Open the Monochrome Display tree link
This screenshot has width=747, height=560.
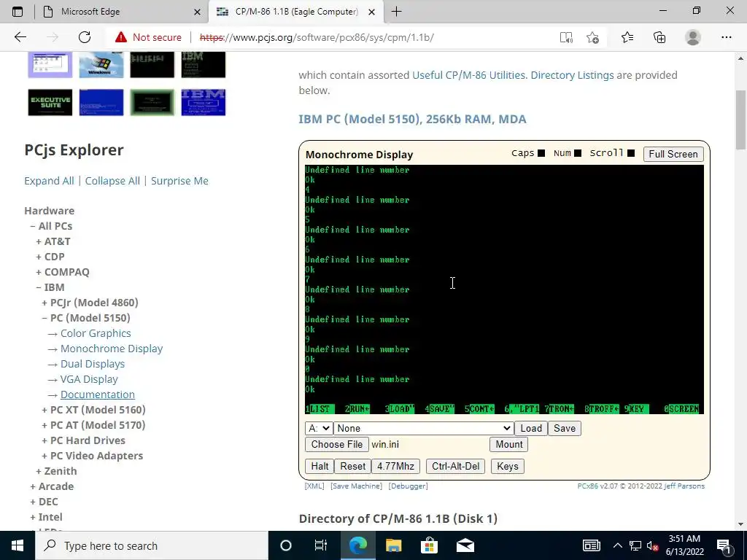(112, 349)
